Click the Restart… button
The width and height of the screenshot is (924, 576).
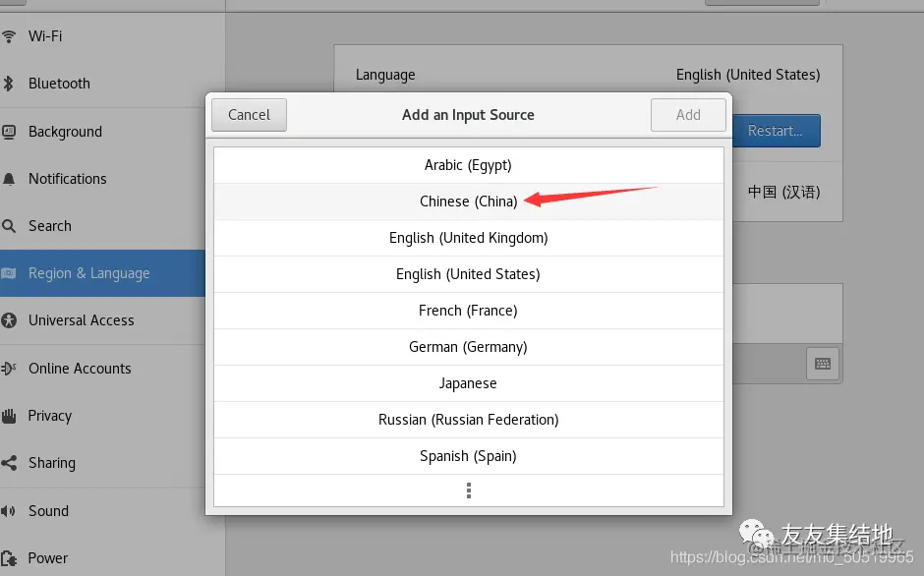pyautogui.click(x=777, y=131)
